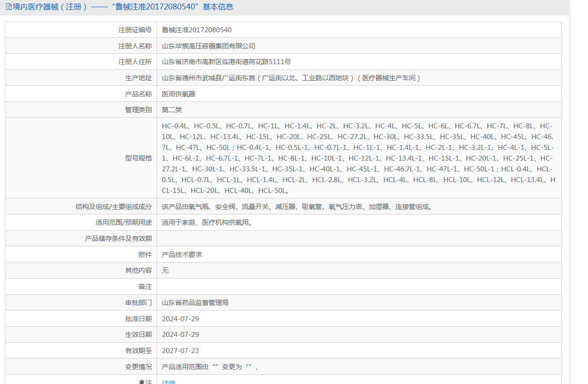The image size is (588, 384).
Task: Select effective date 2024-07-29 in 生效日期 row
Action: [x=180, y=335]
